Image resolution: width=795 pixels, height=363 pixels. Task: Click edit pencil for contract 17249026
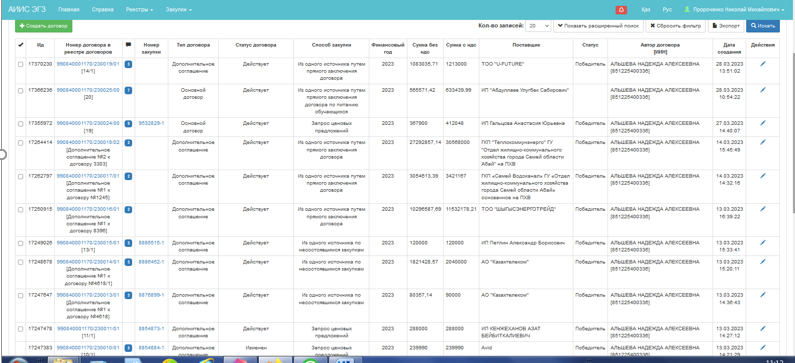coord(763,243)
